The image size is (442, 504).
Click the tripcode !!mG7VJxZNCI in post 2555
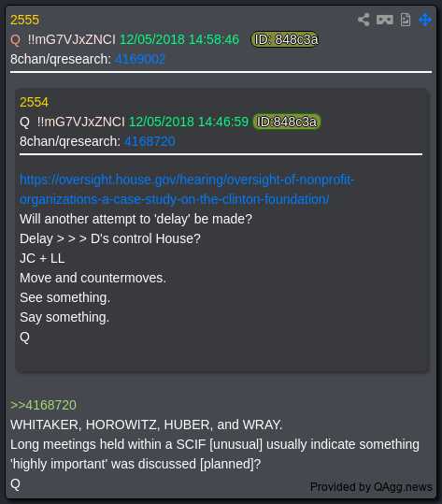tap(72, 39)
